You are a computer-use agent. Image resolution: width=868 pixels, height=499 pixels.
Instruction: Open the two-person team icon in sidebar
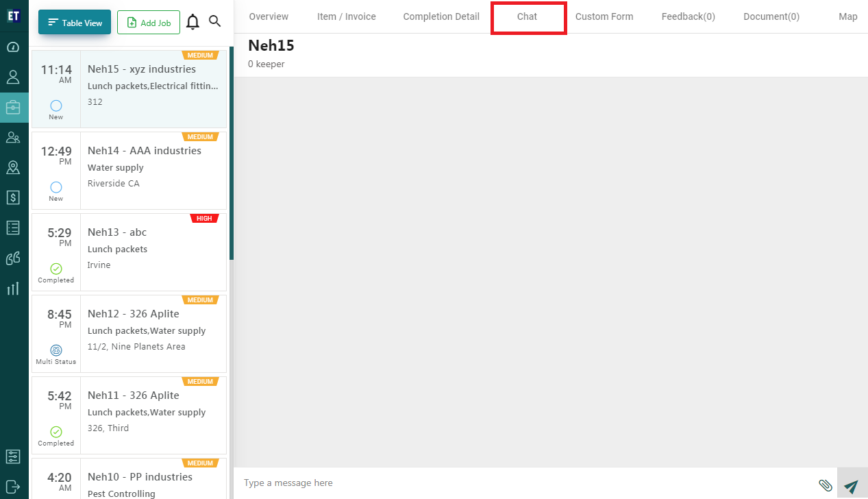pos(13,137)
